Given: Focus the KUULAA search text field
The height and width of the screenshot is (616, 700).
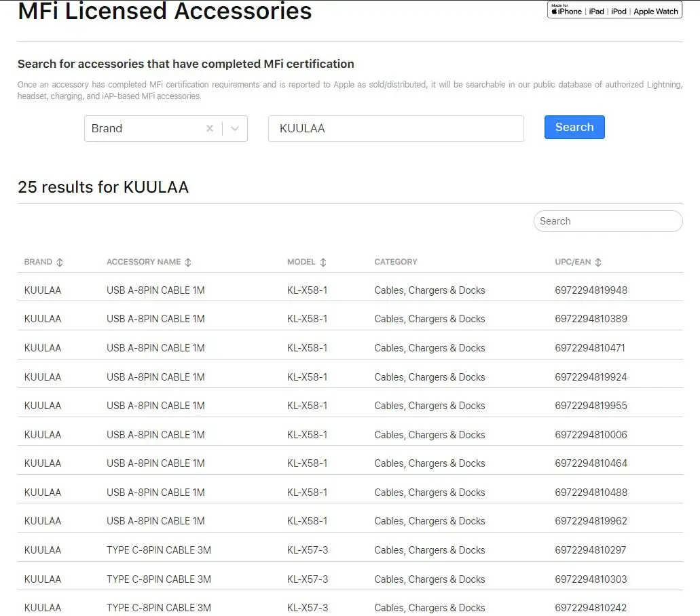Looking at the screenshot, I should point(396,128).
